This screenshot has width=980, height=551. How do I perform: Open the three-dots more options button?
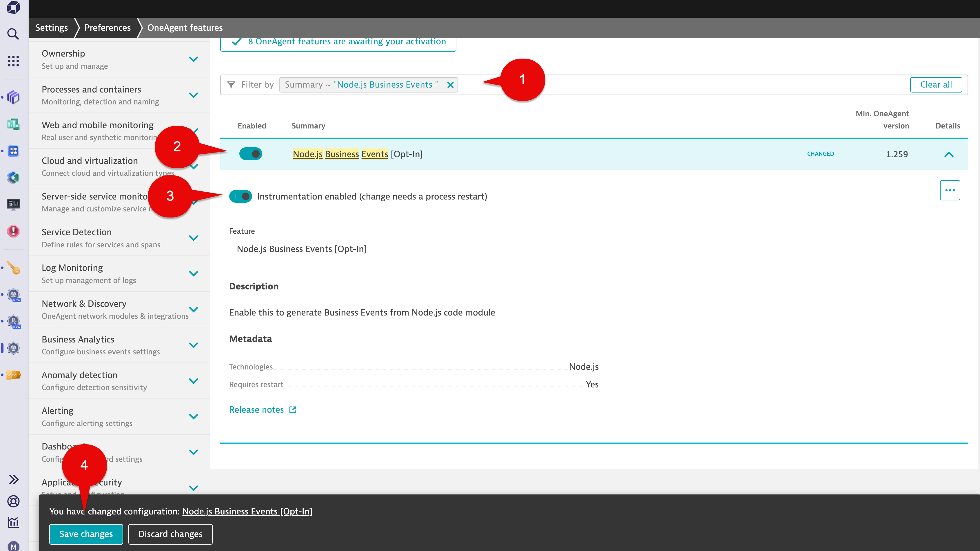click(950, 190)
